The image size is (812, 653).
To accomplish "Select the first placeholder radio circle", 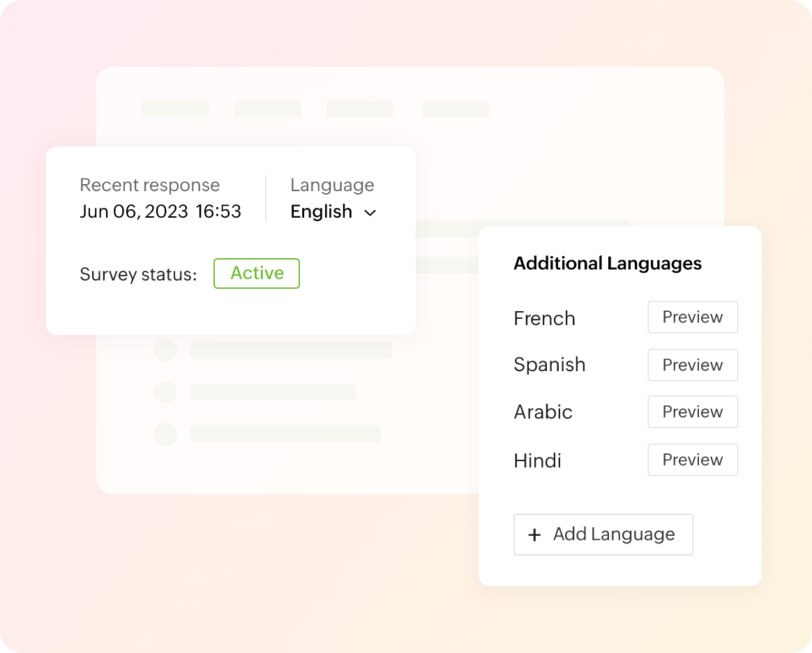I will pyautogui.click(x=165, y=350).
